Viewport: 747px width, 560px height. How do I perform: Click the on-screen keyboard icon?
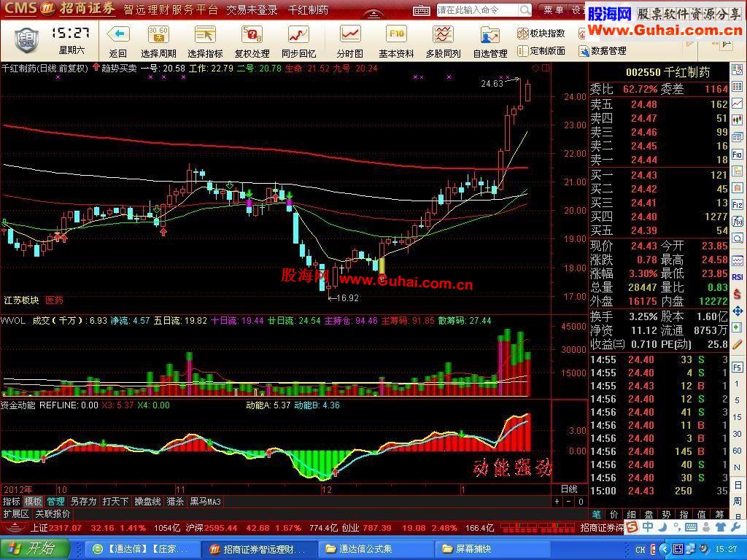(421, 10)
